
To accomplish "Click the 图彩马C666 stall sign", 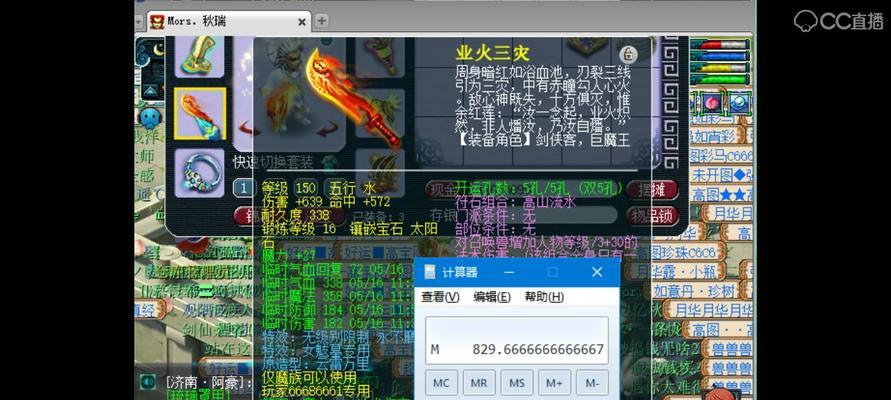I will point(722,156).
